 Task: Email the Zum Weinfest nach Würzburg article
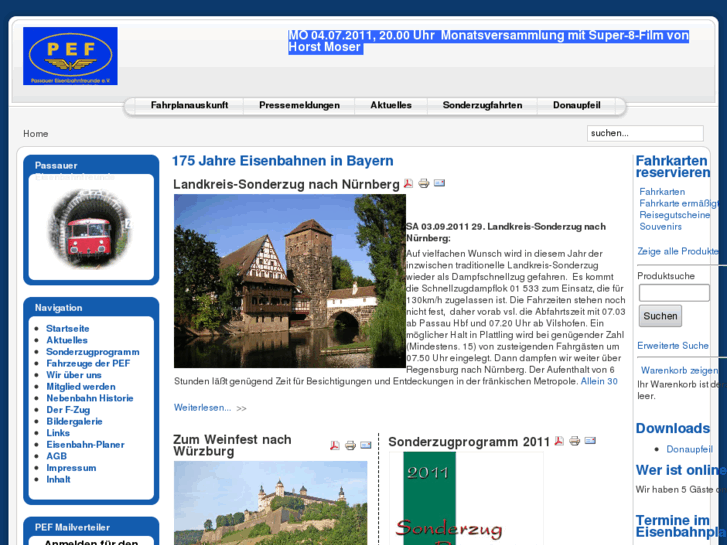pos(366,445)
